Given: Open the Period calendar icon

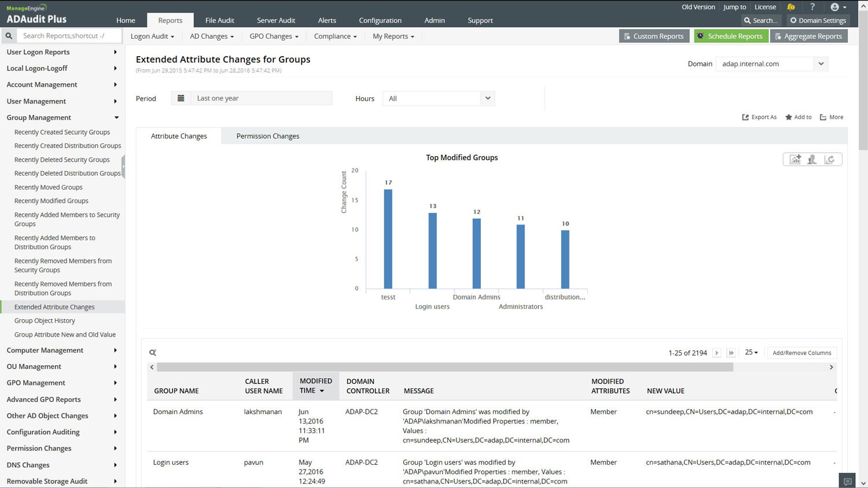Looking at the screenshot, I should (181, 98).
